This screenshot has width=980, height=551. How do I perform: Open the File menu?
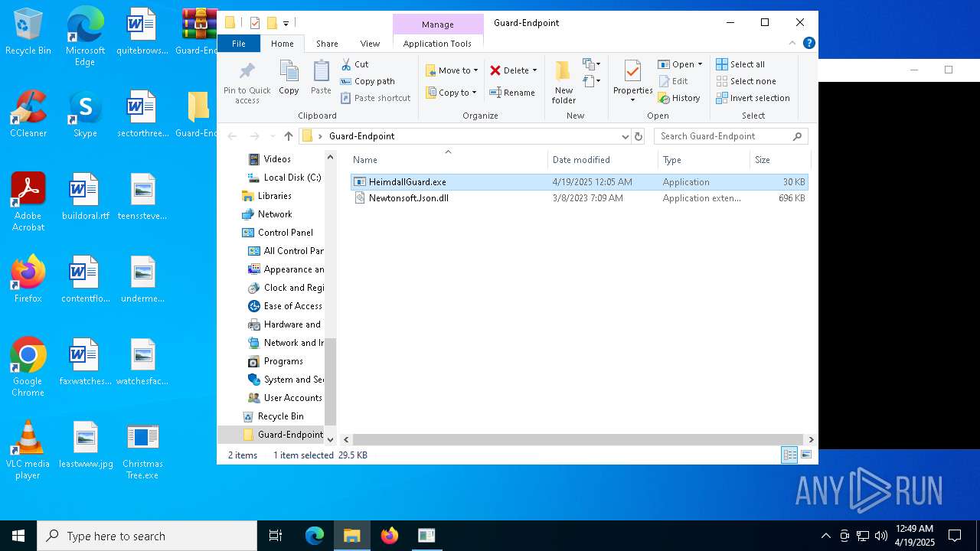[239, 44]
